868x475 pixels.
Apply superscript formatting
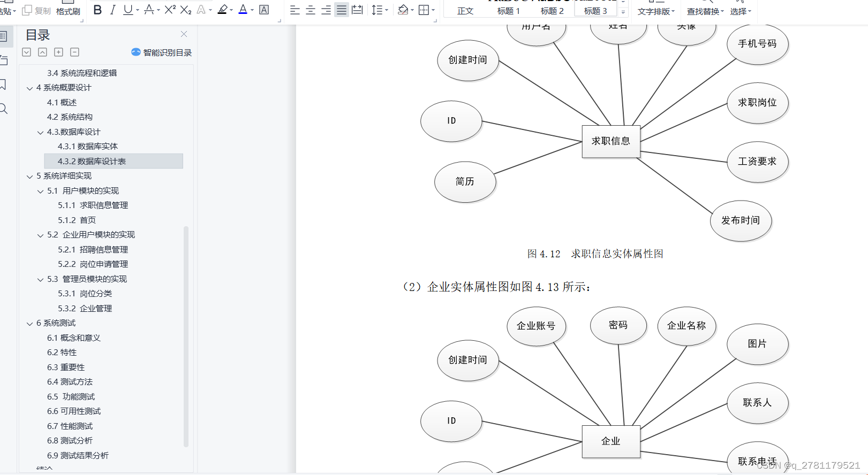coord(170,10)
